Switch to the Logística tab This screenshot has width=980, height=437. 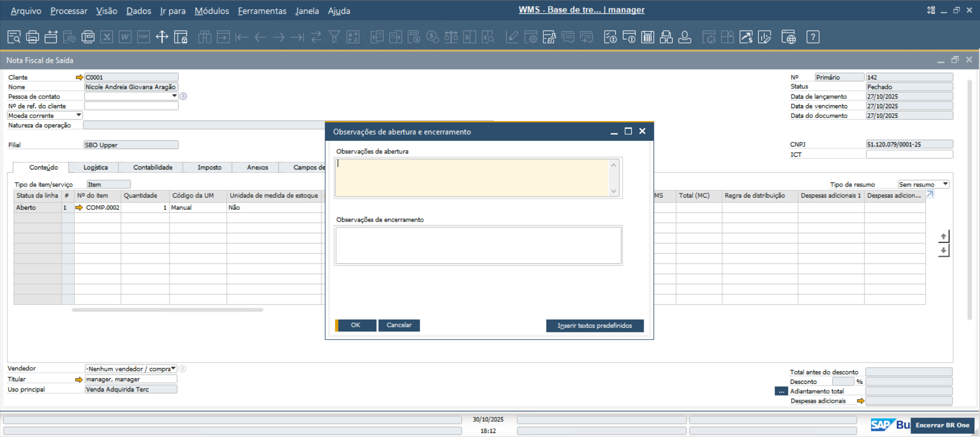click(x=95, y=167)
